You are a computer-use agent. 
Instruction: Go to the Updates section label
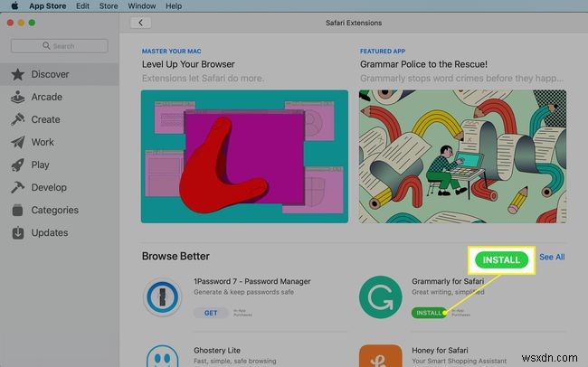(x=50, y=232)
